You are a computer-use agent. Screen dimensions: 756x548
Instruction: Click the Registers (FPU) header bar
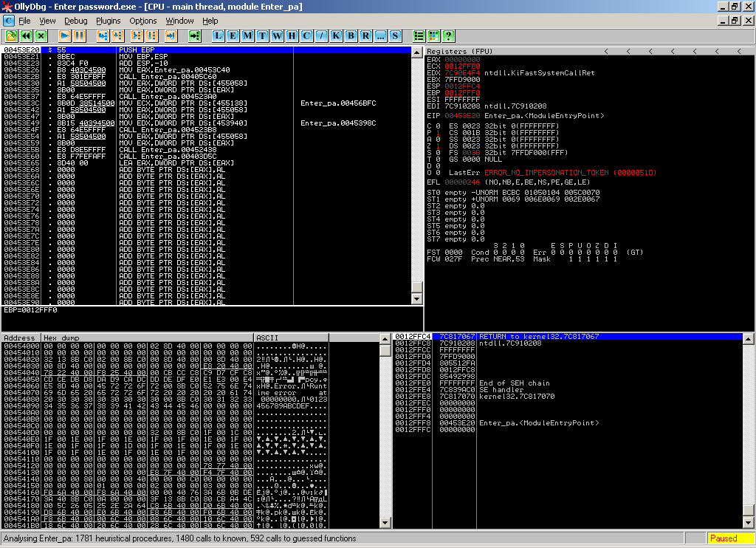point(589,51)
